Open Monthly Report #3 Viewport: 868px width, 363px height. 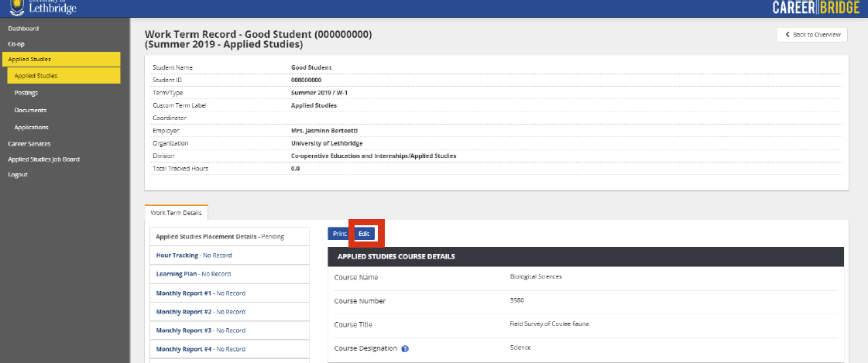(230, 330)
